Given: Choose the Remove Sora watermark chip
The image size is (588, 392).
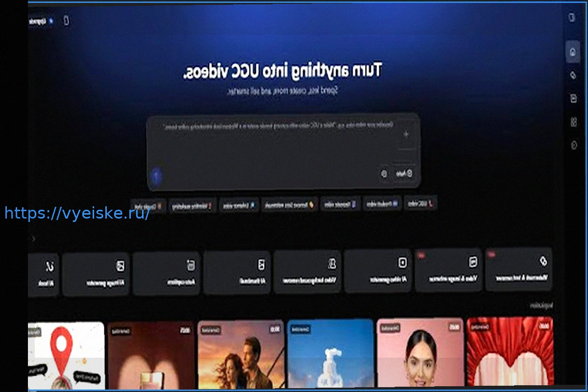Looking at the screenshot, I should tap(289, 205).
